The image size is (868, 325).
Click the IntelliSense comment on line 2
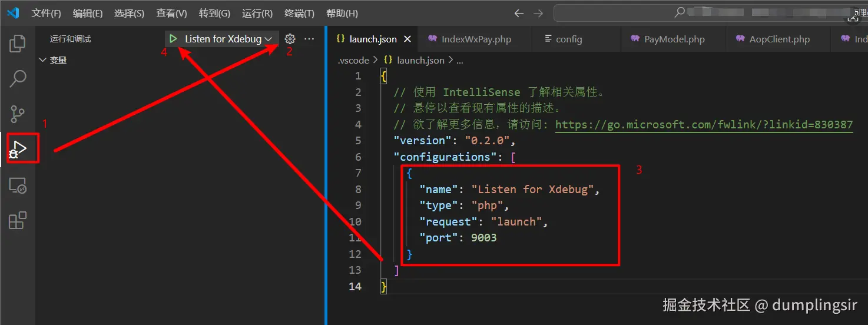click(x=499, y=92)
